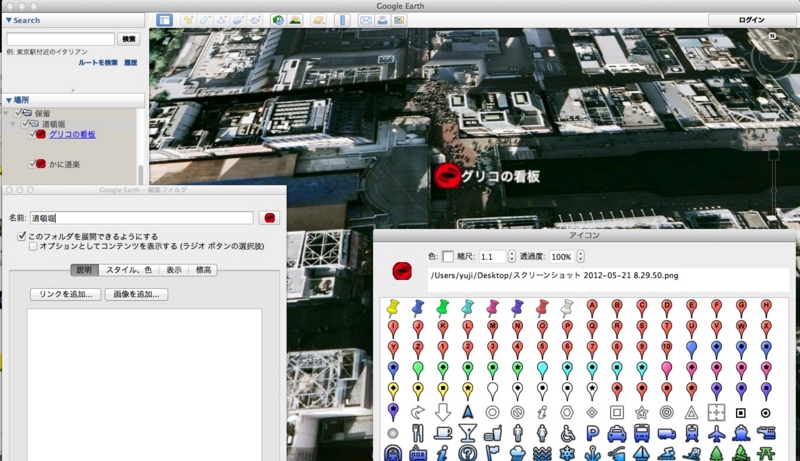Pick the fork and knife dining icon
This screenshot has width=800, height=461.
418,433
